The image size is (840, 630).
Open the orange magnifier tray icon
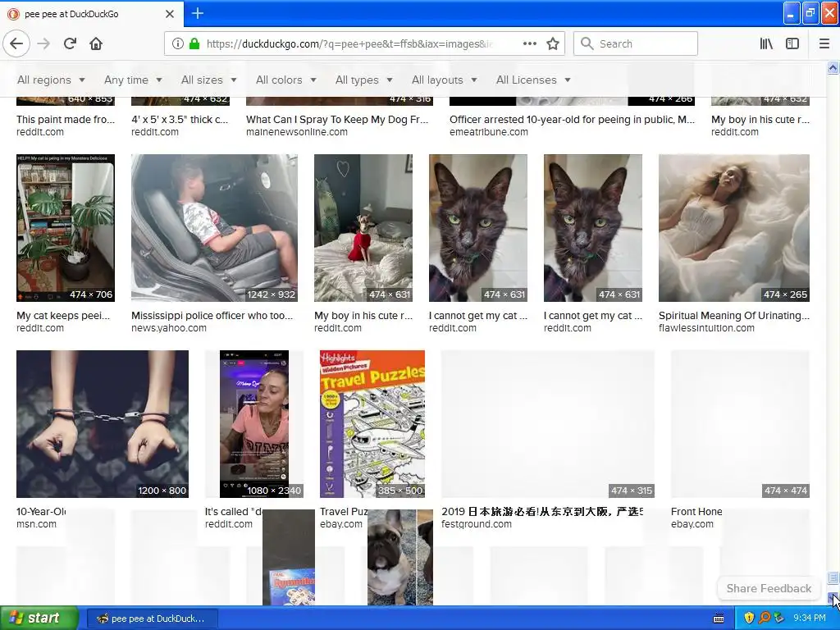pyautogui.click(x=764, y=618)
